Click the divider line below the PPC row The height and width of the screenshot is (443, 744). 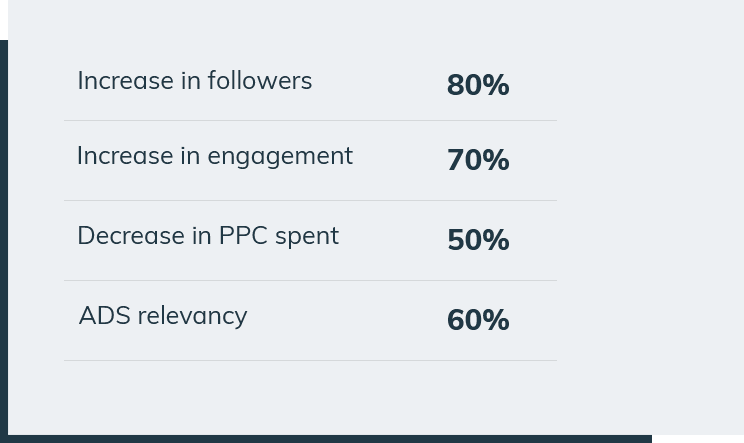pyautogui.click(x=310, y=280)
